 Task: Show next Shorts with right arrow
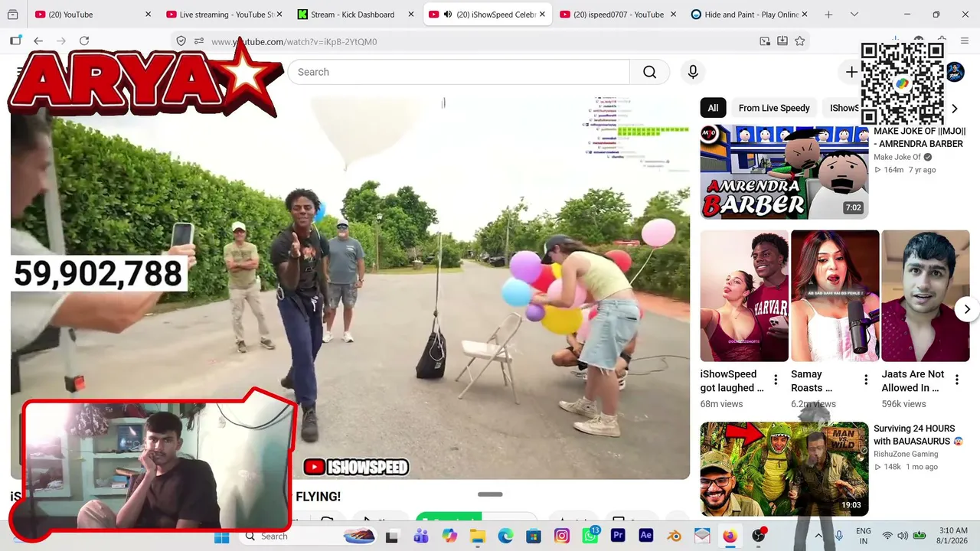tap(967, 309)
